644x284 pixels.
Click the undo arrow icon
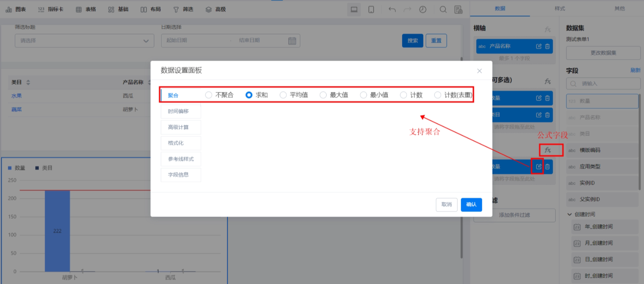(392, 9)
